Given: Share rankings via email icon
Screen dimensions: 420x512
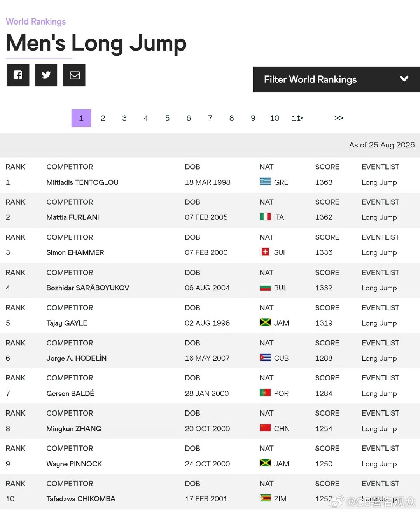Looking at the screenshot, I should tap(74, 75).
